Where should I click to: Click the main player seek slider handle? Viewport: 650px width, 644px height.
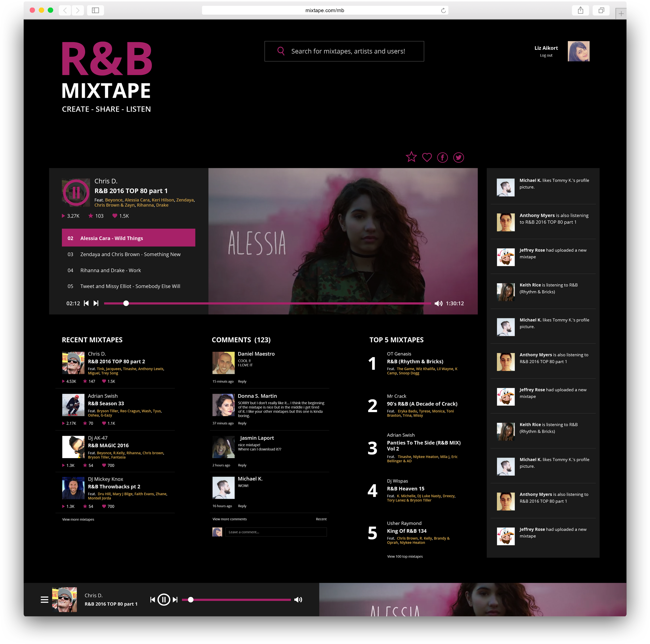tap(126, 303)
